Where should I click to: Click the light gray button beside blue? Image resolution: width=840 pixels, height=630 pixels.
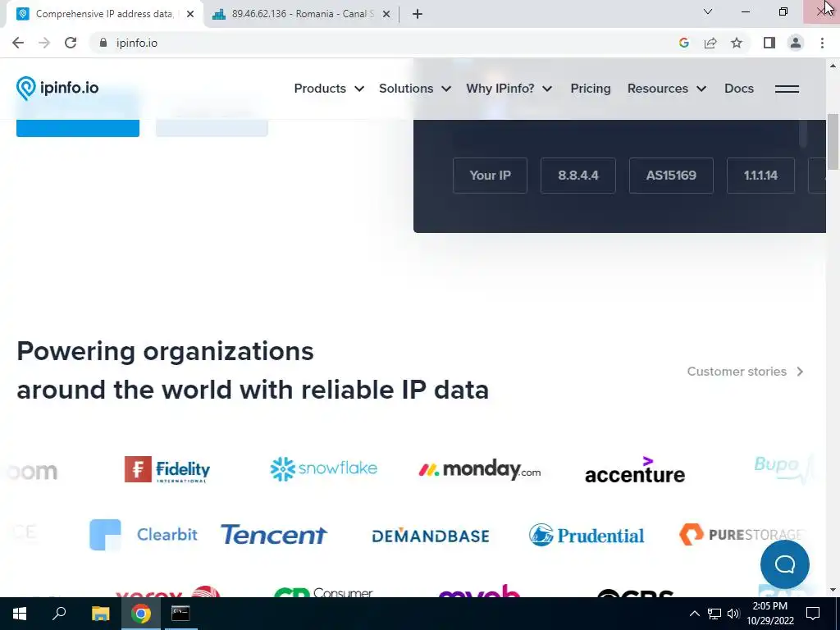click(212, 127)
